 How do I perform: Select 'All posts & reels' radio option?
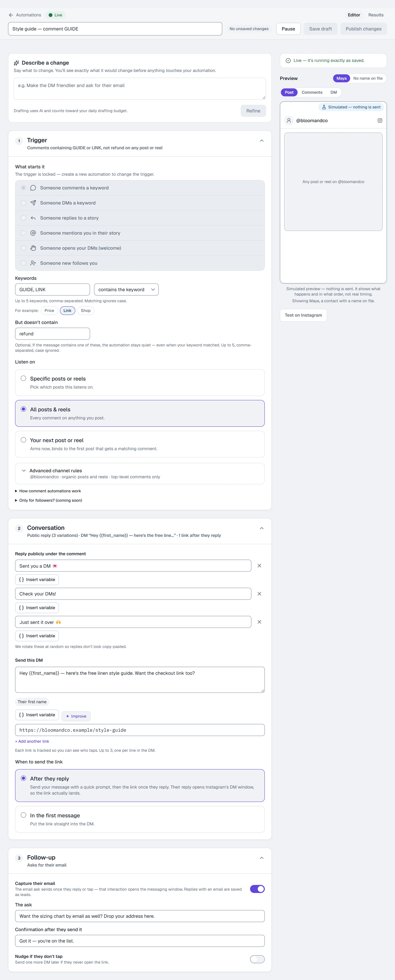pyautogui.click(x=24, y=409)
